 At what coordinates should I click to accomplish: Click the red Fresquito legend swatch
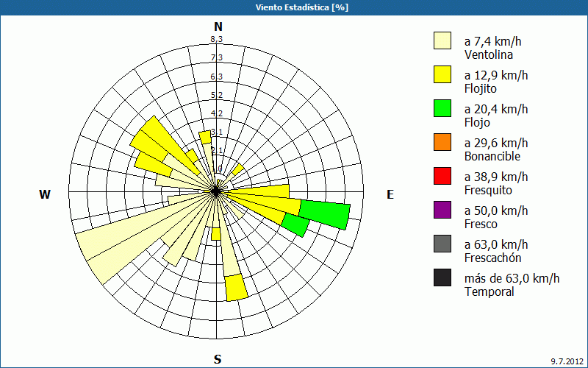point(442,176)
